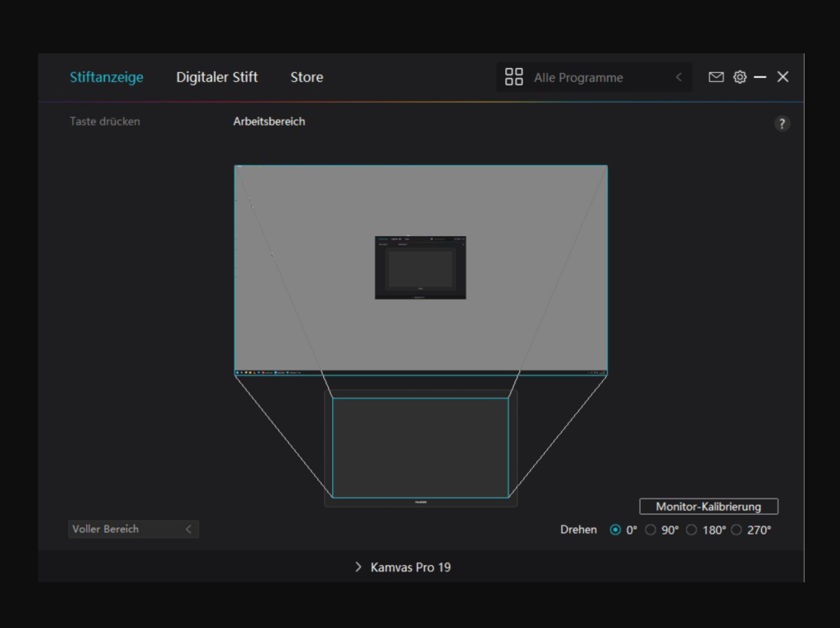Select the Stiftanzeige tab
Screen dimensions: 840x628
tap(106, 77)
